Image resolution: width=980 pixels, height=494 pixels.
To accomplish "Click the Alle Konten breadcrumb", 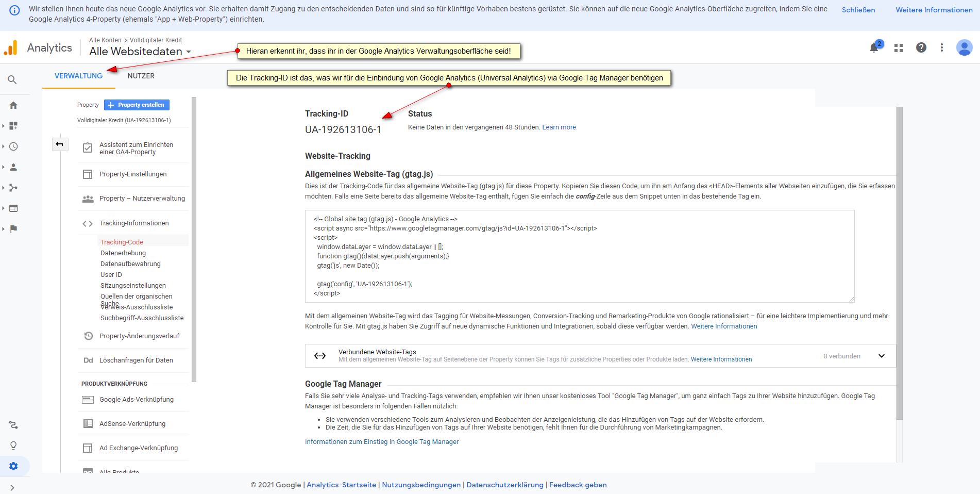I will [x=105, y=40].
